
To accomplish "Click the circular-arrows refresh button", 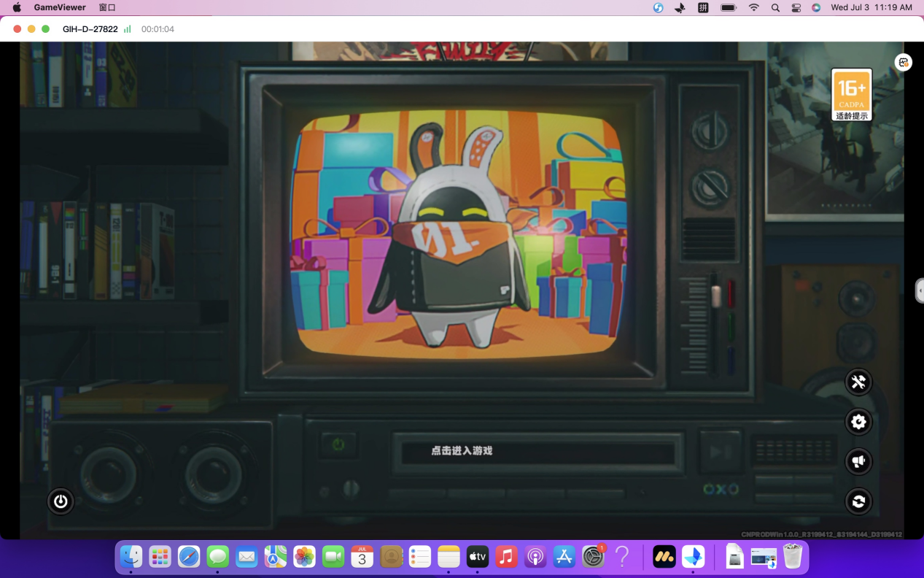I will pos(858,501).
